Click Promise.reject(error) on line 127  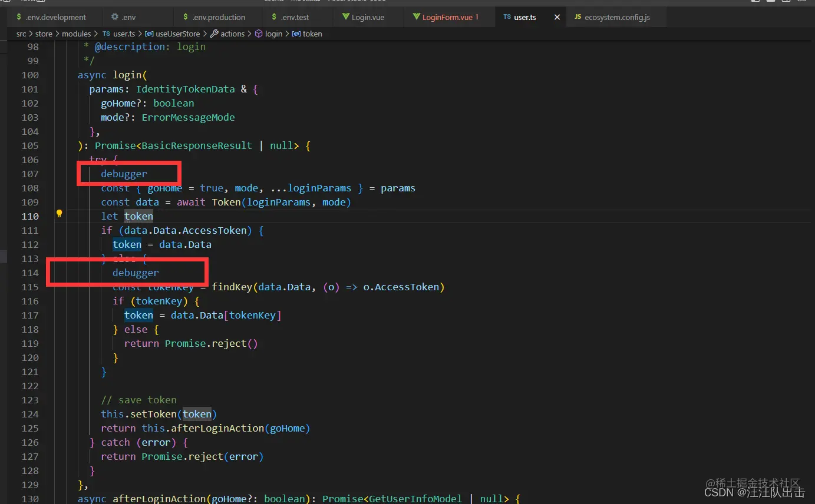point(203,456)
